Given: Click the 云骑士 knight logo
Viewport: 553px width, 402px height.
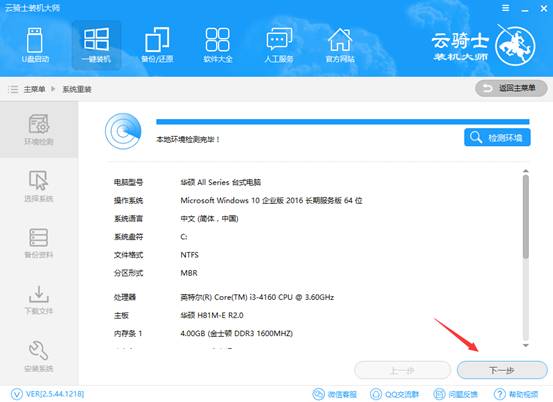Looking at the screenshot, I should (x=515, y=45).
